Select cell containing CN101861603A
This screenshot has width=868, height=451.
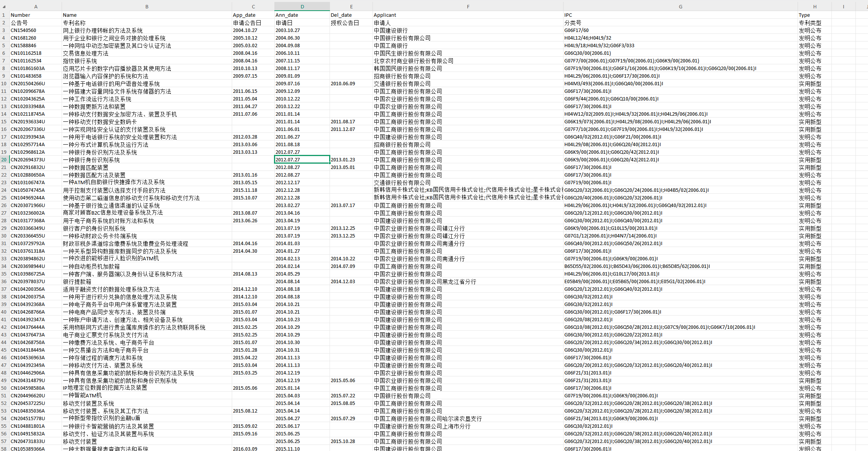28,68
